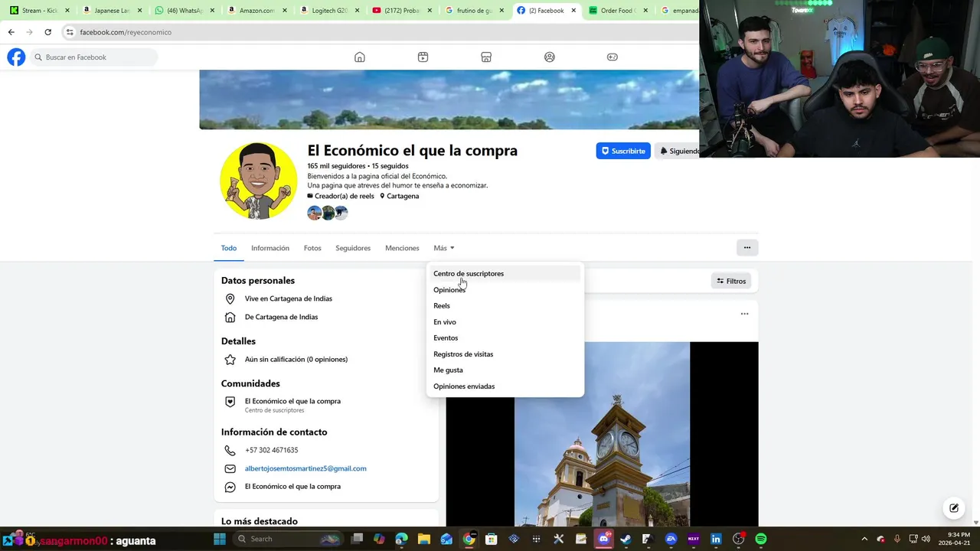Select En vivo in the Más menu
Screen dimensions: 980x551
tap(505, 321)
